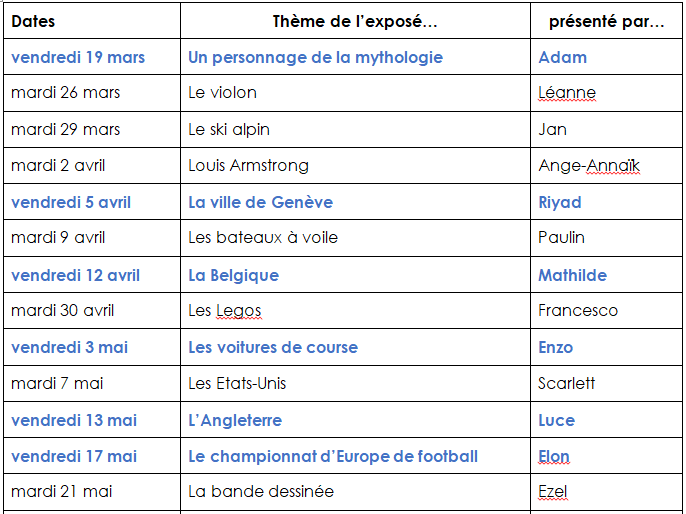Screen dimensions: 686x514
Task: Click the "Les voitures de course" text
Action: (273, 347)
